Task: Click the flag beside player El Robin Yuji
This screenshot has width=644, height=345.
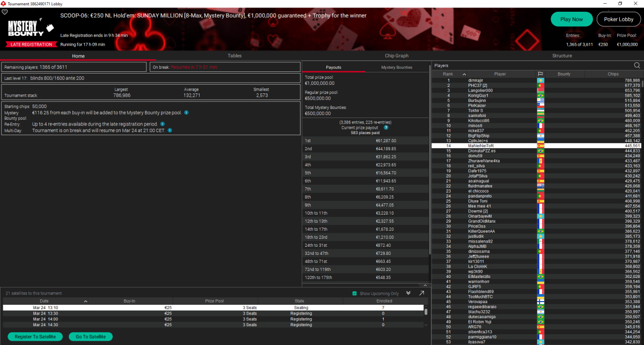Action: [x=540, y=322]
